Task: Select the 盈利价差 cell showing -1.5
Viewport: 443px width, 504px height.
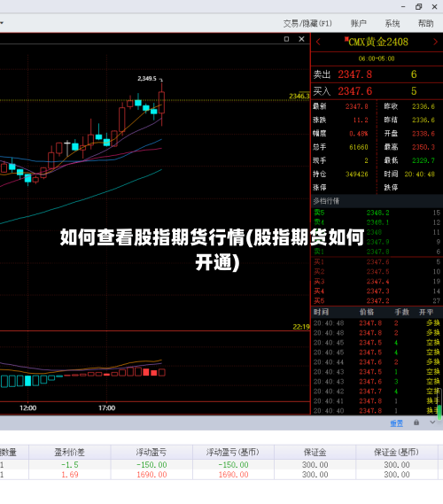Action: tap(70, 465)
